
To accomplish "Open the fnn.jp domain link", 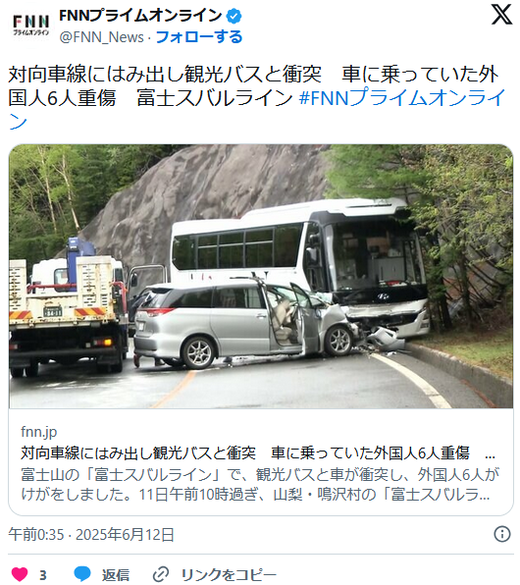I will point(39,432).
